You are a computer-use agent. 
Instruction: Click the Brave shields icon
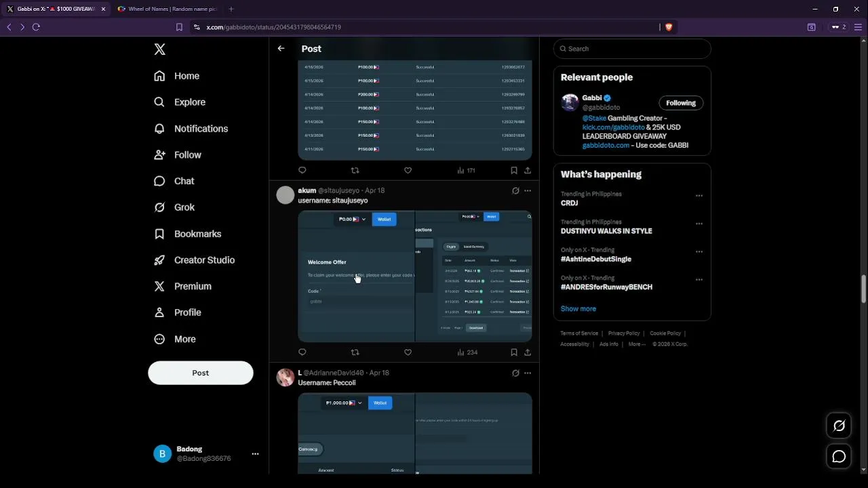coord(669,27)
